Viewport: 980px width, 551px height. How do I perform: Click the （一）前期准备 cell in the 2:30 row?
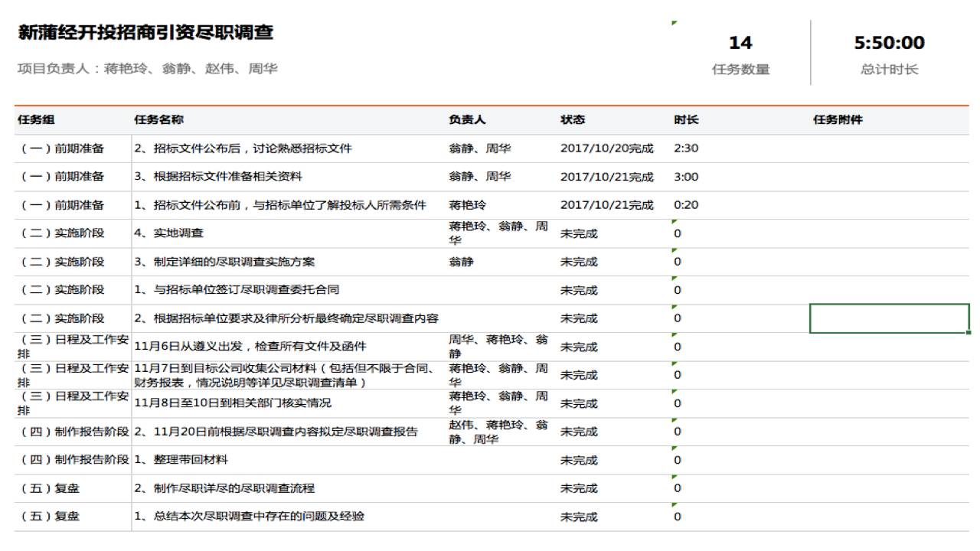tap(61, 148)
